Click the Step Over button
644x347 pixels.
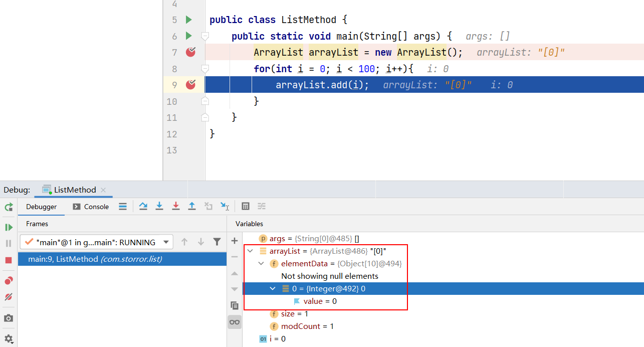click(143, 206)
